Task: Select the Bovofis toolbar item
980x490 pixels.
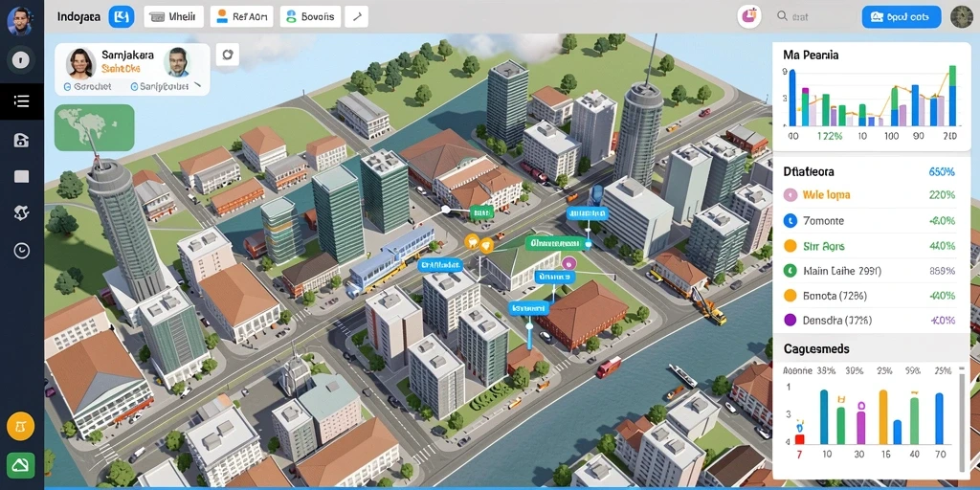Action: click(x=310, y=17)
